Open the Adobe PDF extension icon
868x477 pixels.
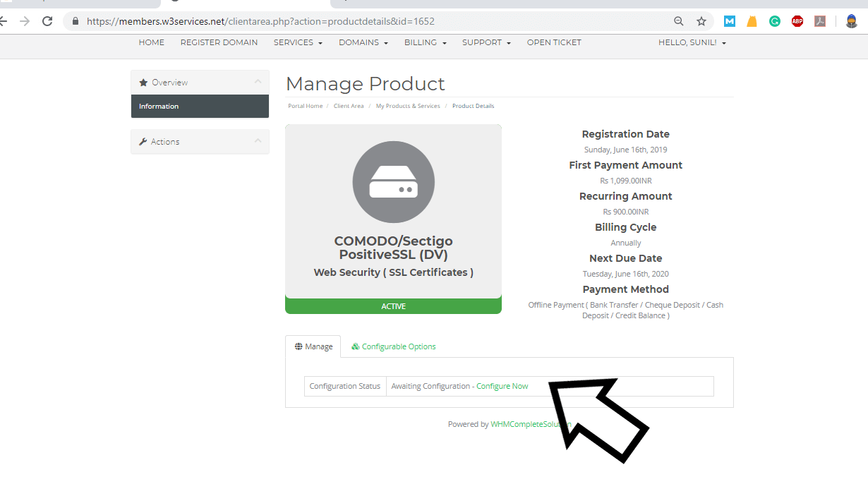(x=820, y=21)
